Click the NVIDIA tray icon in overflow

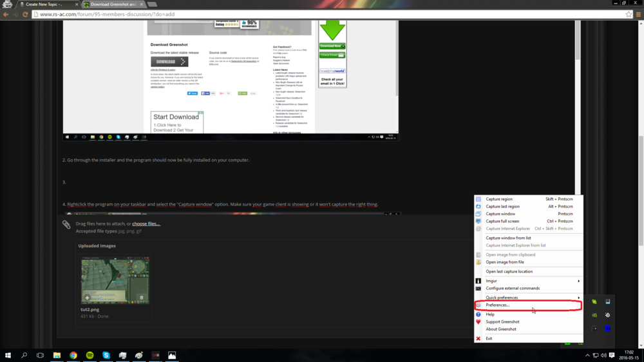tap(594, 315)
